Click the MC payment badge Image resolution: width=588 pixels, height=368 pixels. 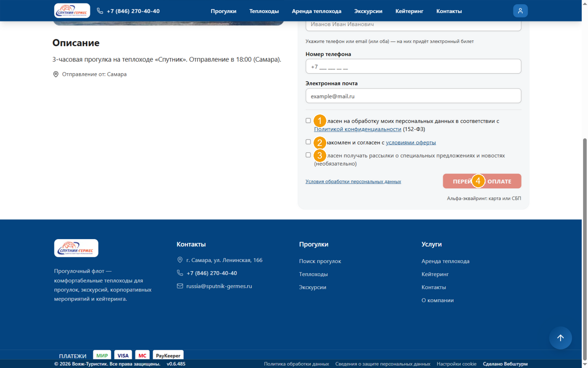pyautogui.click(x=142, y=355)
